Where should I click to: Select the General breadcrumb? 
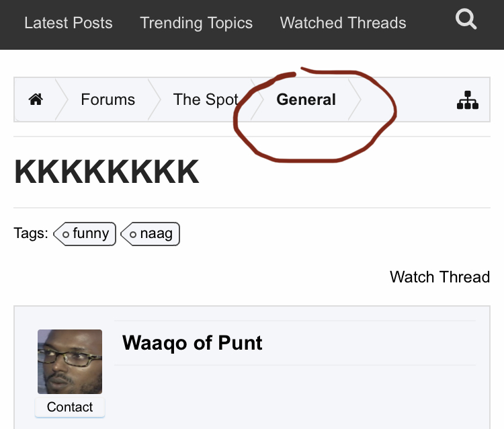coord(306,100)
